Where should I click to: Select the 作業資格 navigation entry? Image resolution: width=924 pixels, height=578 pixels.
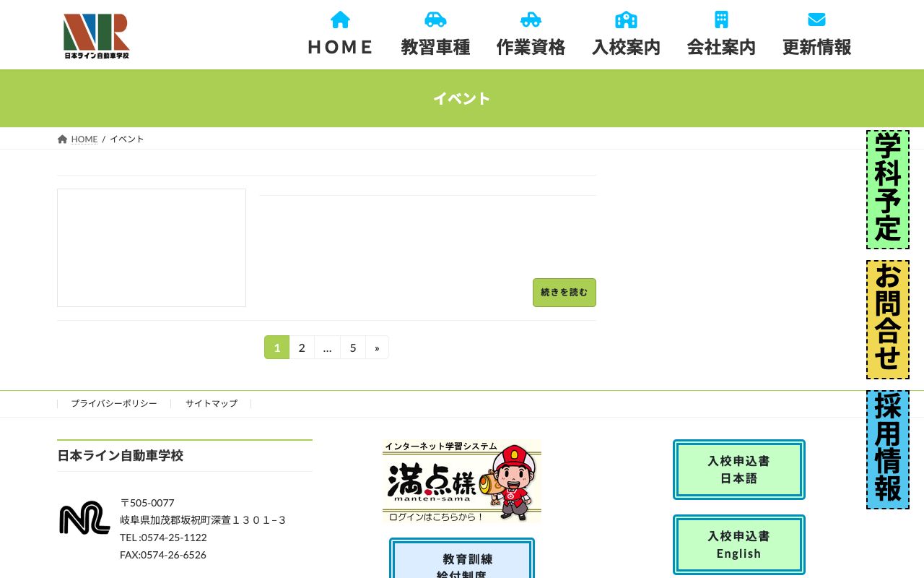pyautogui.click(x=531, y=47)
